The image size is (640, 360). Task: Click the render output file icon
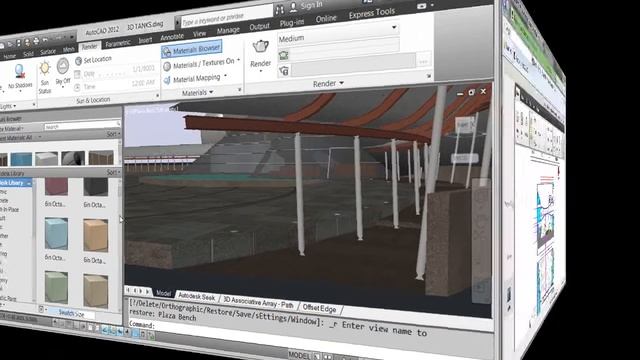point(283,55)
